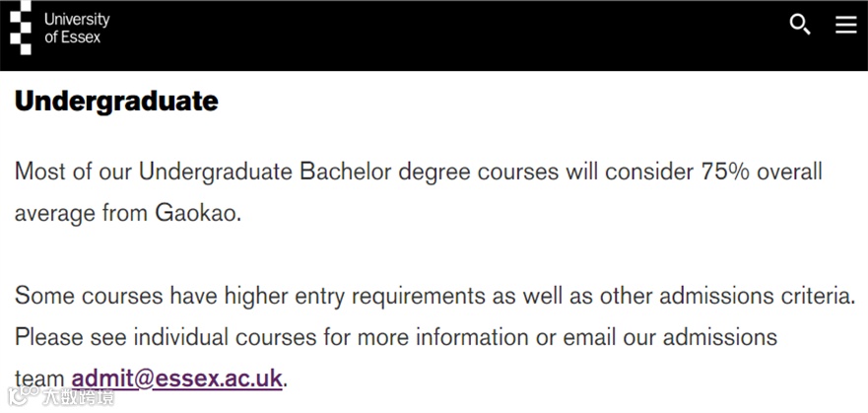Click the phrase 'admissions criteria'

point(758,296)
